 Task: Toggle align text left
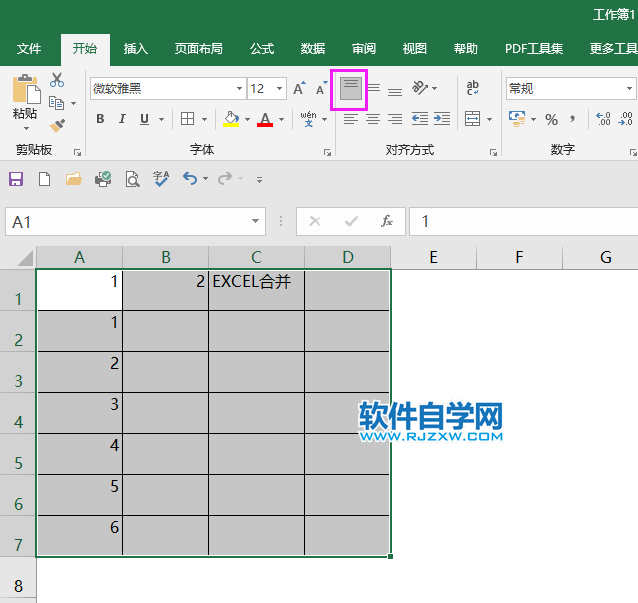click(351, 119)
